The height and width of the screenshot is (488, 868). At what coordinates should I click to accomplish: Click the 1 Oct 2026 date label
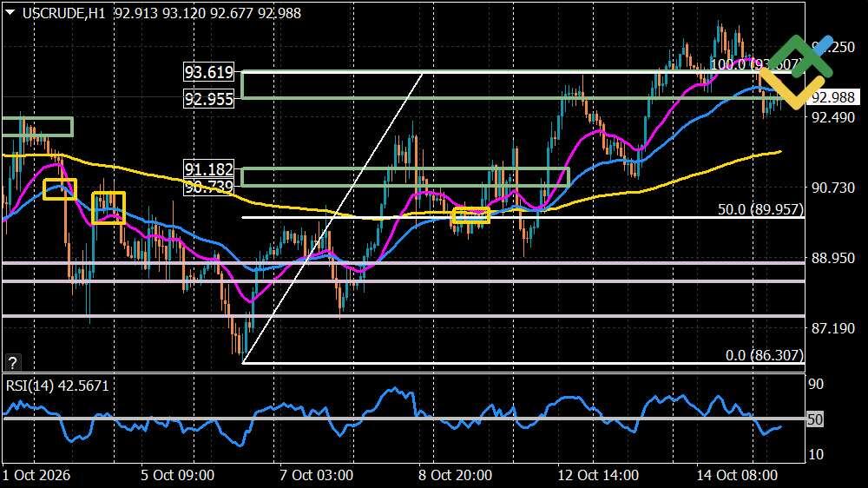pyautogui.click(x=36, y=475)
